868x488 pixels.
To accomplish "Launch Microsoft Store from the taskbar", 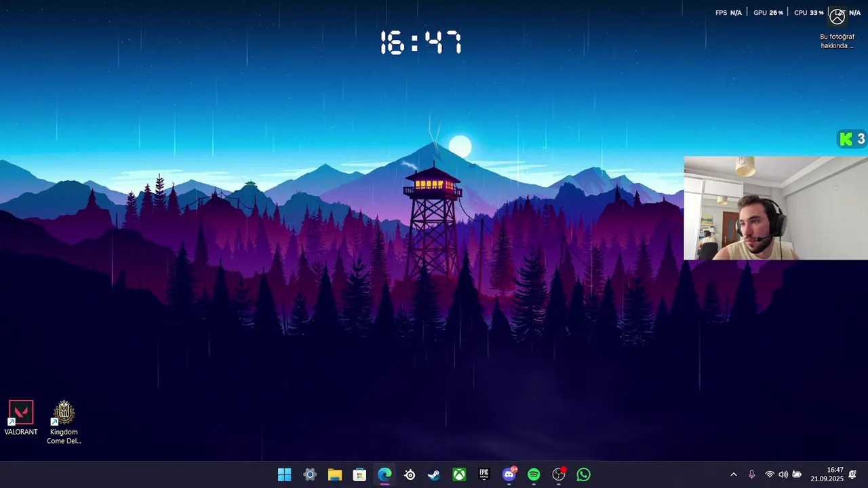I will pyautogui.click(x=359, y=474).
